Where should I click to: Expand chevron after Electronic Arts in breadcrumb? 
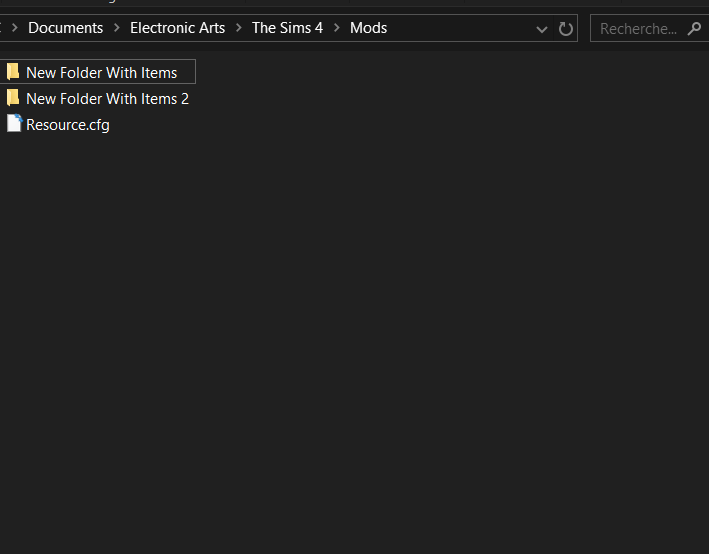[239, 28]
